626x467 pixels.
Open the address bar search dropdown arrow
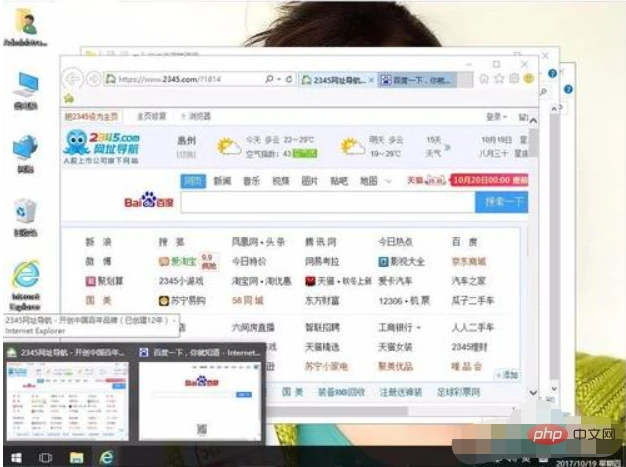point(279,79)
